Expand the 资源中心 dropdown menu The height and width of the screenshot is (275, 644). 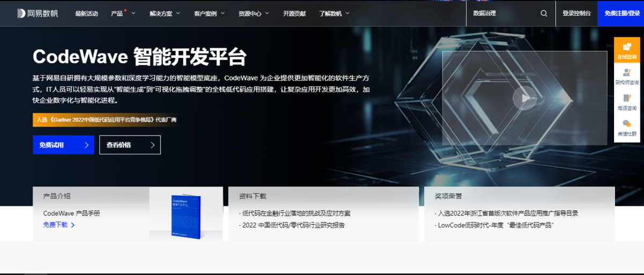pyautogui.click(x=254, y=13)
